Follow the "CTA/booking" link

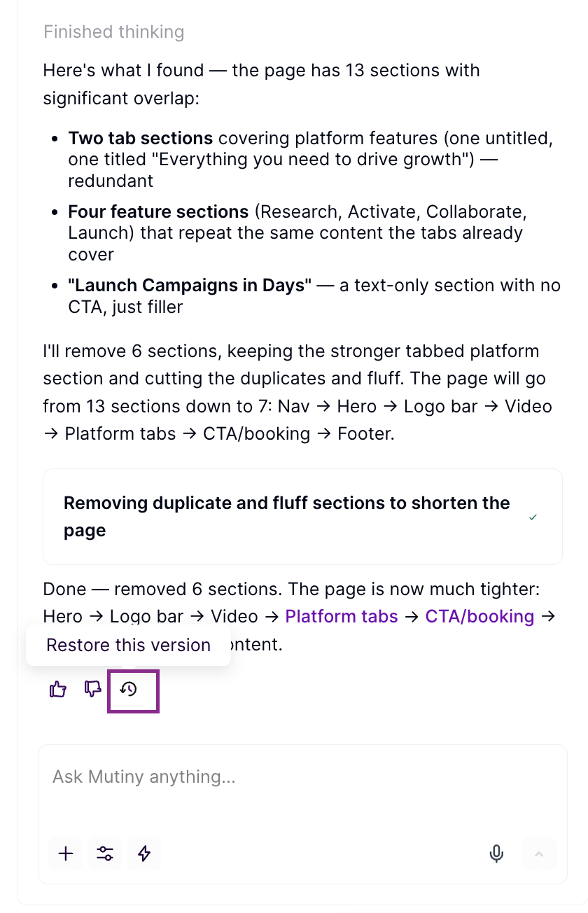coord(479,616)
